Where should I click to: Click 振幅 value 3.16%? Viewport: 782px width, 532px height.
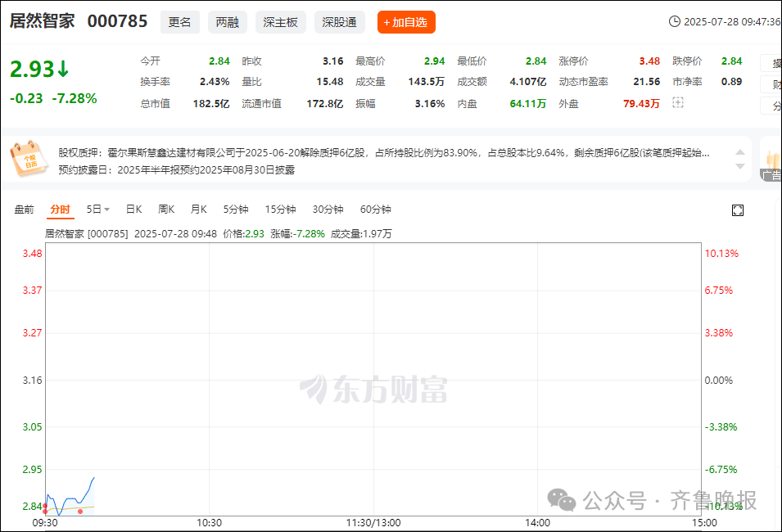(x=430, y=104)
